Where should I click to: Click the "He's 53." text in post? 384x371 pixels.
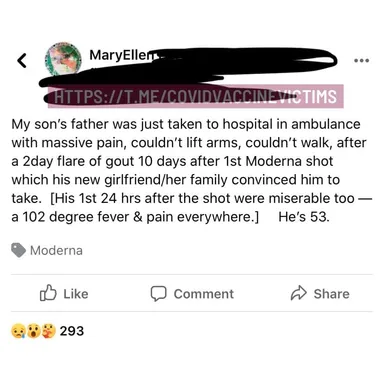tap(304, 217)
